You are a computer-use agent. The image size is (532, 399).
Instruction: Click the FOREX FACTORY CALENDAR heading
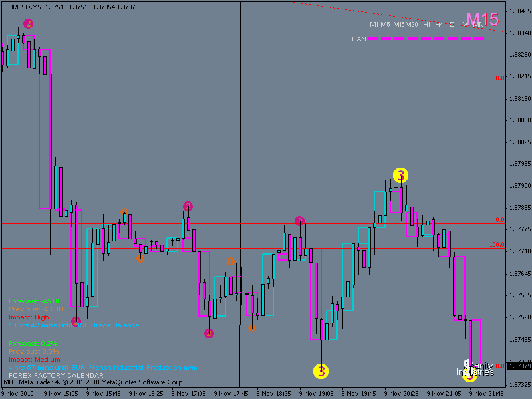pos(56,376)
